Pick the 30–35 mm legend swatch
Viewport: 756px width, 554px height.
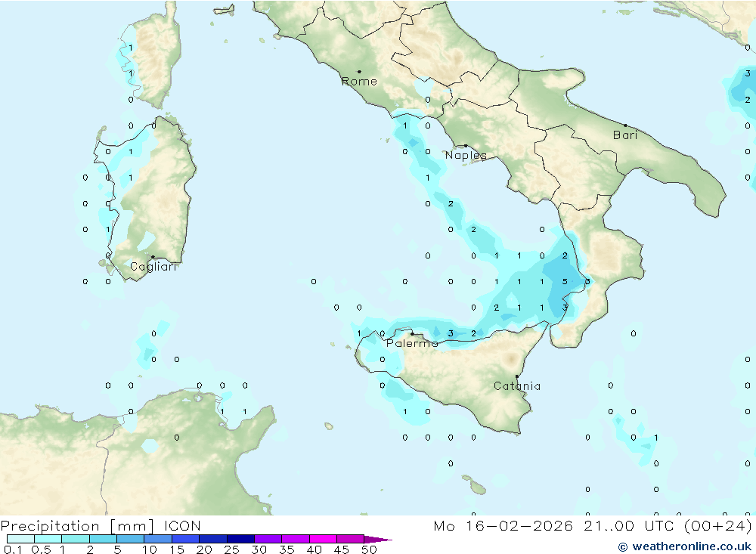(268, 539)
